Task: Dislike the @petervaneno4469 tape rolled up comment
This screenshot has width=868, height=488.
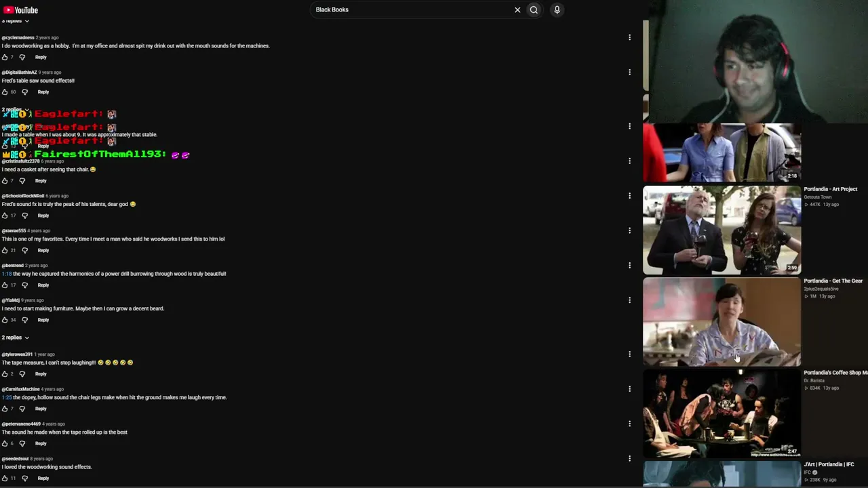Action: (22, 443)
